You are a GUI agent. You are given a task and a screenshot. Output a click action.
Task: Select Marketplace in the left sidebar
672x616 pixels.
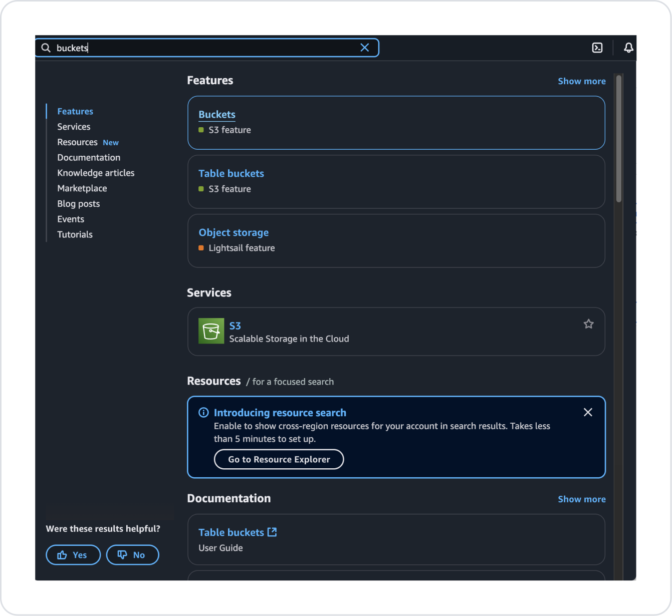(x=82, y=188)
